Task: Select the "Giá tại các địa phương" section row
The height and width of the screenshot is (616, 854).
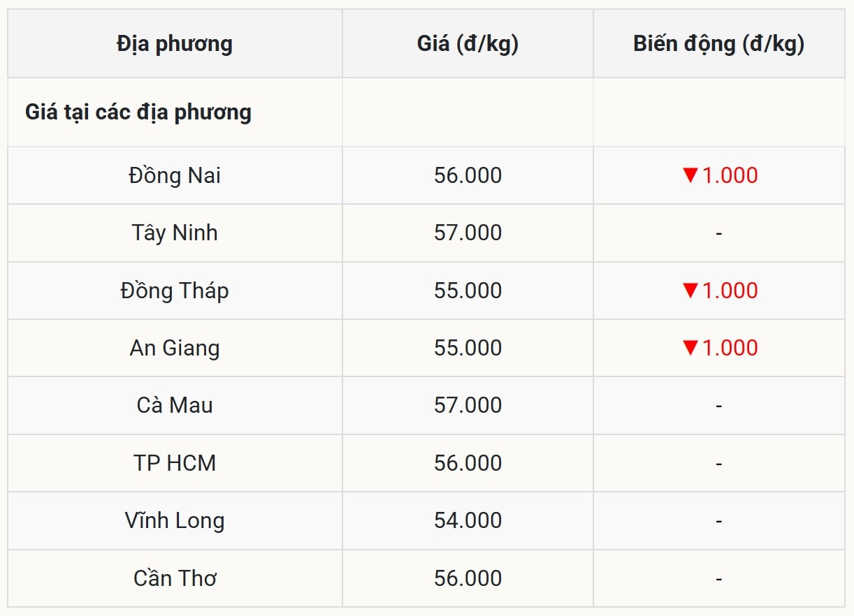Action: 138,112
